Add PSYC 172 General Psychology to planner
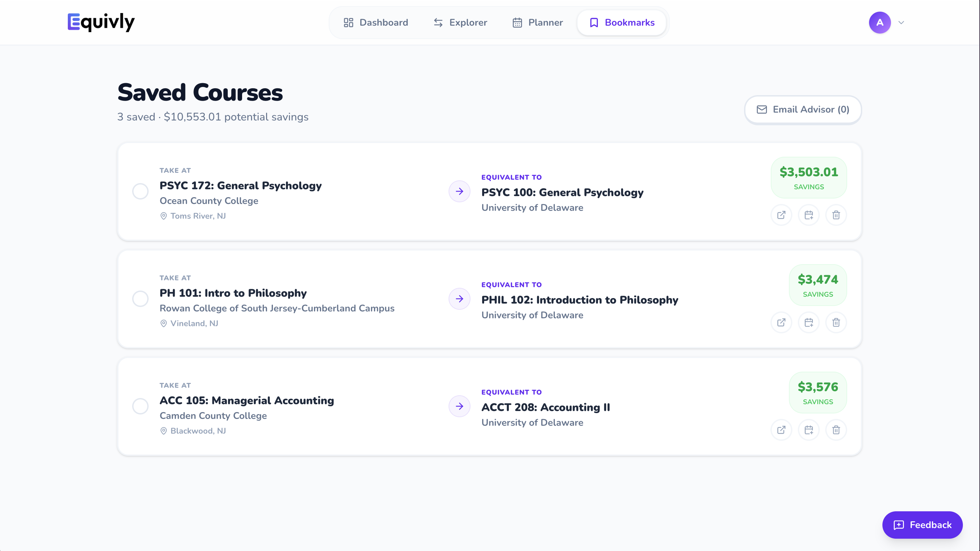Viewport: 980px width, 551px height. 809,215
